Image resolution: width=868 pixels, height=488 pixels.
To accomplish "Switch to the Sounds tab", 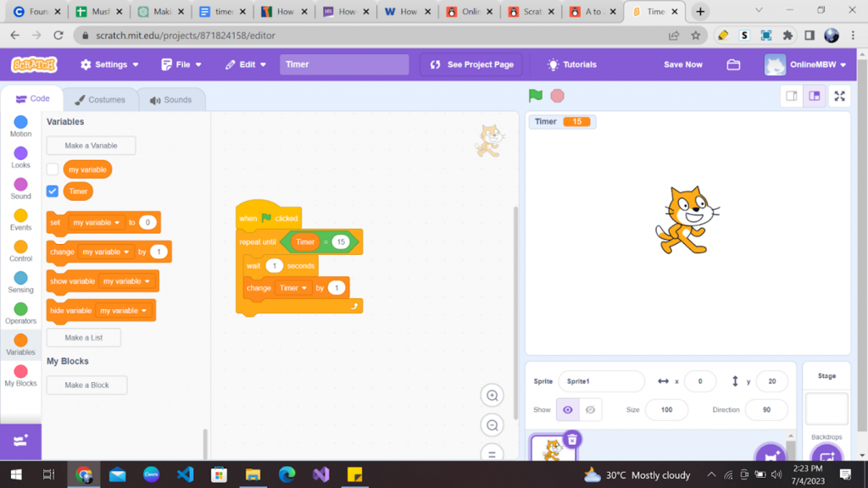I will pos(171,99).
